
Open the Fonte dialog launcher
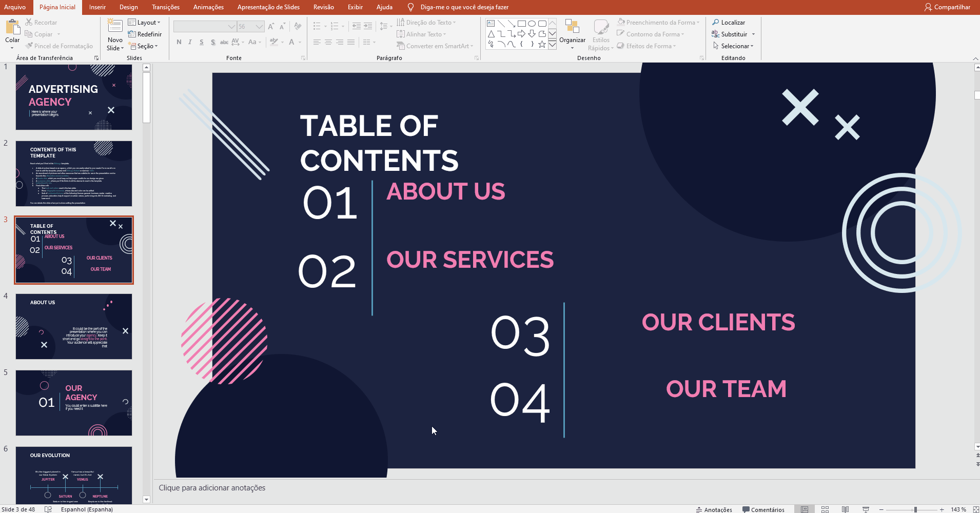(x=303, y=58)
